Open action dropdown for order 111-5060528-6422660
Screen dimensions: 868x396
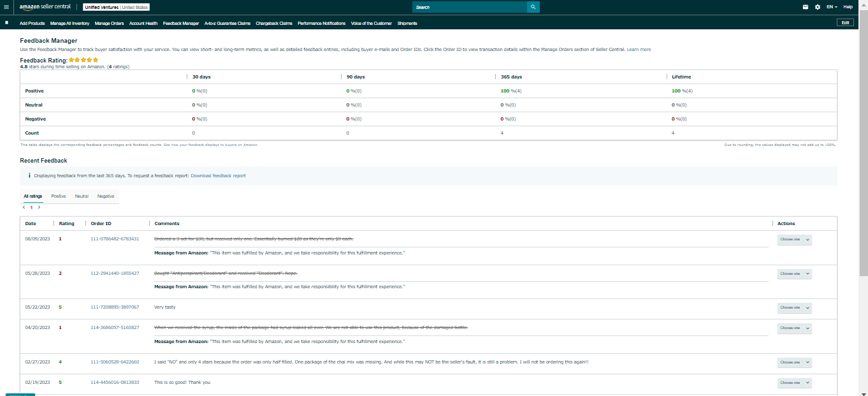(x=794, y=362)
